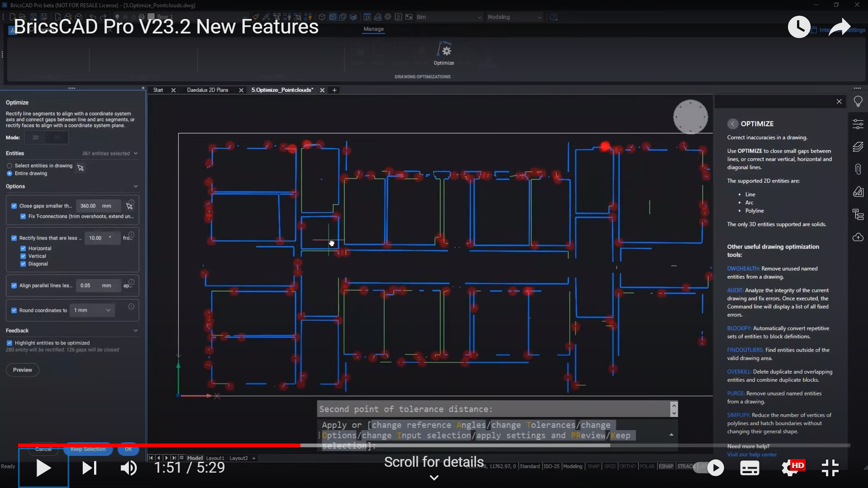Adjust the Close gaps tolerance value slider
This screenshot has height=488, width=868.
pos(88,206)
